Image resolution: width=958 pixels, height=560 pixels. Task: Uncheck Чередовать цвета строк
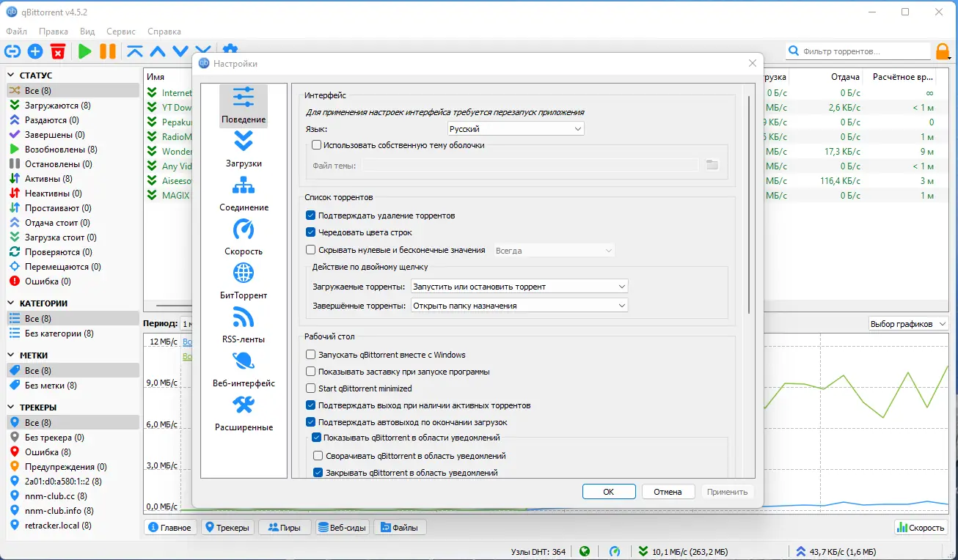point(311,232)
